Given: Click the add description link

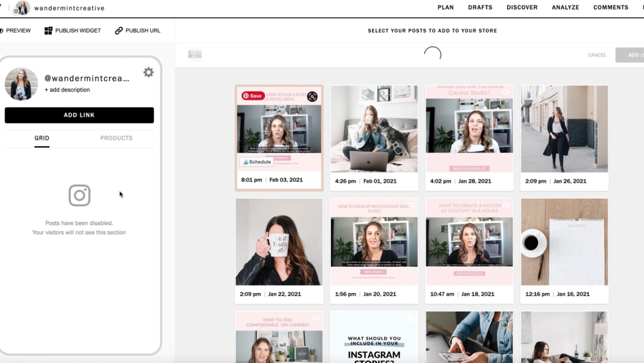Looking at the screenshot, I should coord(67,90).
